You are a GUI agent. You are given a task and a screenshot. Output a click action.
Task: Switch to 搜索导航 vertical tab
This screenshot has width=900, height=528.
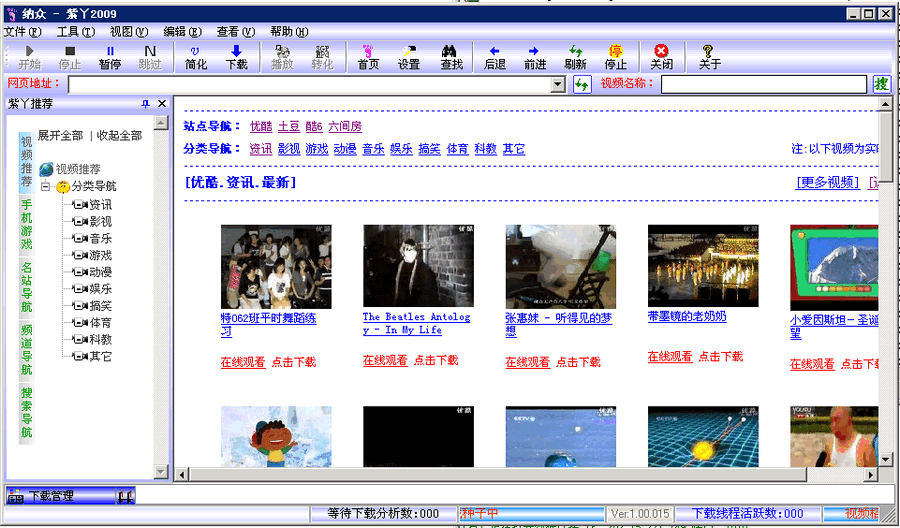point(26,413)
